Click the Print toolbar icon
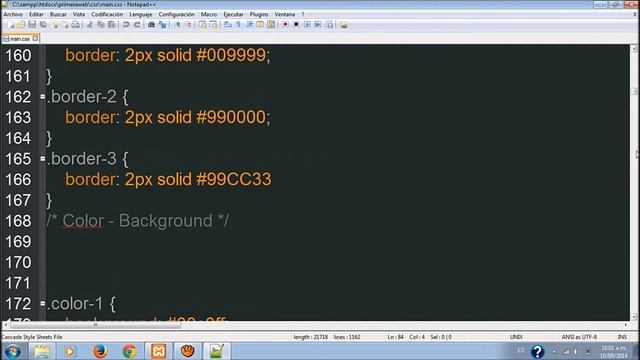 pyautogui.click(x=76, y=25)
